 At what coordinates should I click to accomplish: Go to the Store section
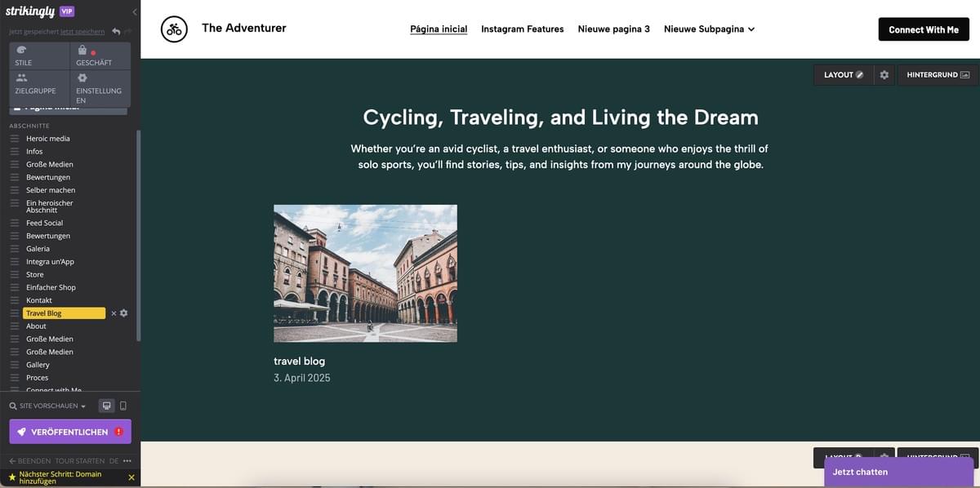coord(35,275)
